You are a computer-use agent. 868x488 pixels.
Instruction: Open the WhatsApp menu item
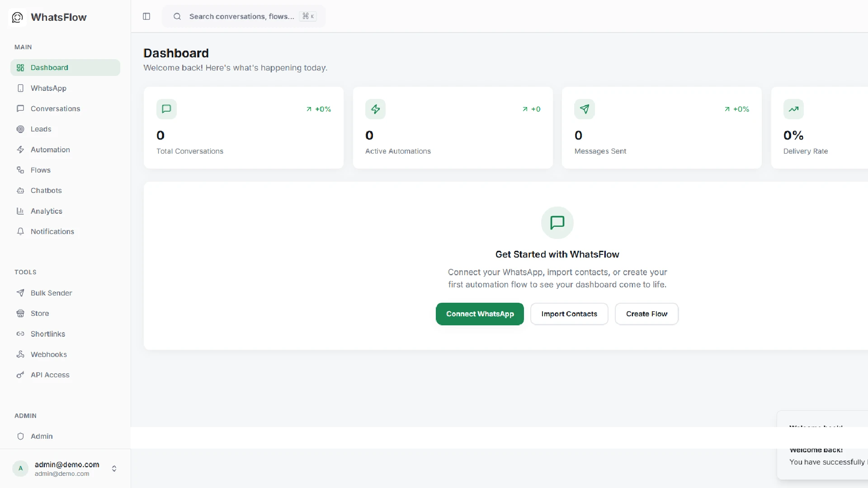point(65,88)
